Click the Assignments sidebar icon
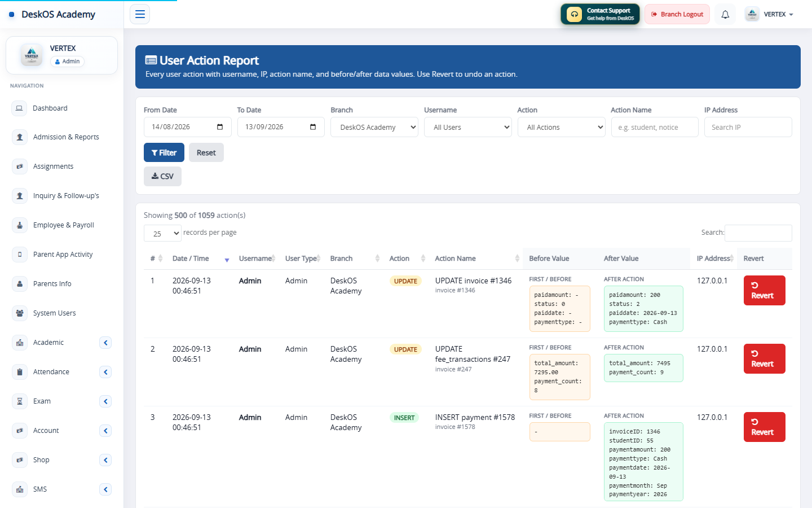 20,167
